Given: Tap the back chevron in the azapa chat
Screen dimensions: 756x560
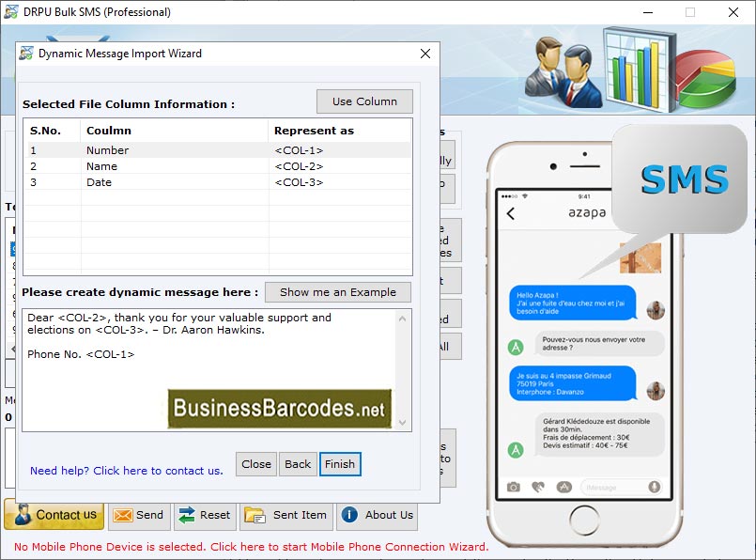Looking at the screenshot, I should click(x=510, y=214).
